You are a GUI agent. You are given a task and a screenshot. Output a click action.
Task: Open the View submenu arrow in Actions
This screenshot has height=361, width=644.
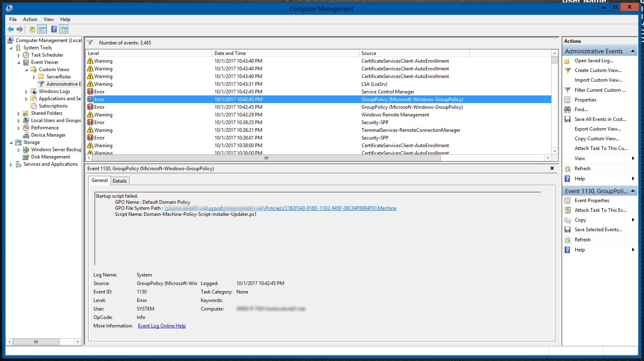click(x=633, y=158)
